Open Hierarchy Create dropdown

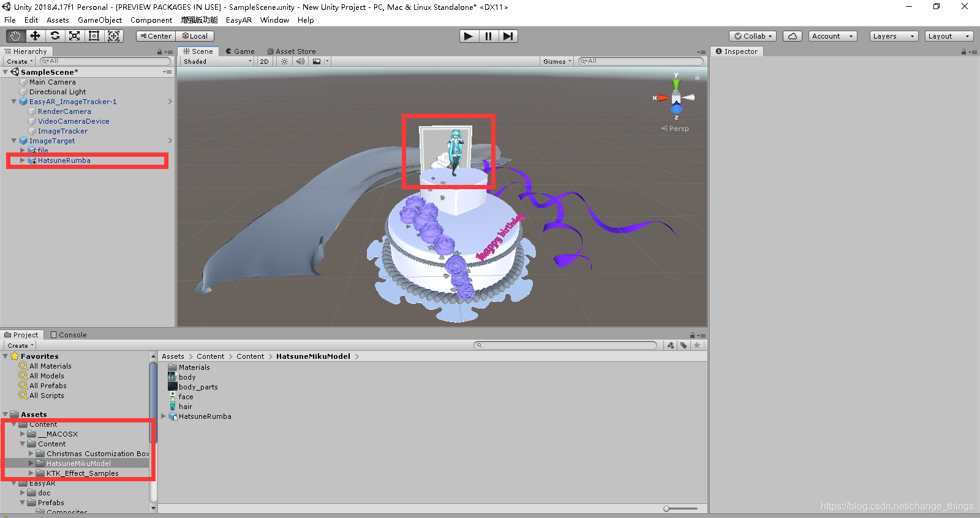point(20,61)
